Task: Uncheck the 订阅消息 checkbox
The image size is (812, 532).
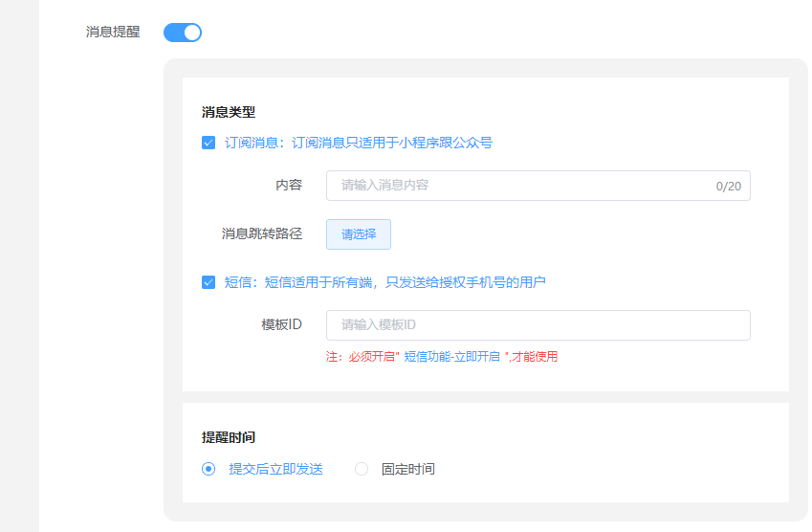Action: pos(208,143)
